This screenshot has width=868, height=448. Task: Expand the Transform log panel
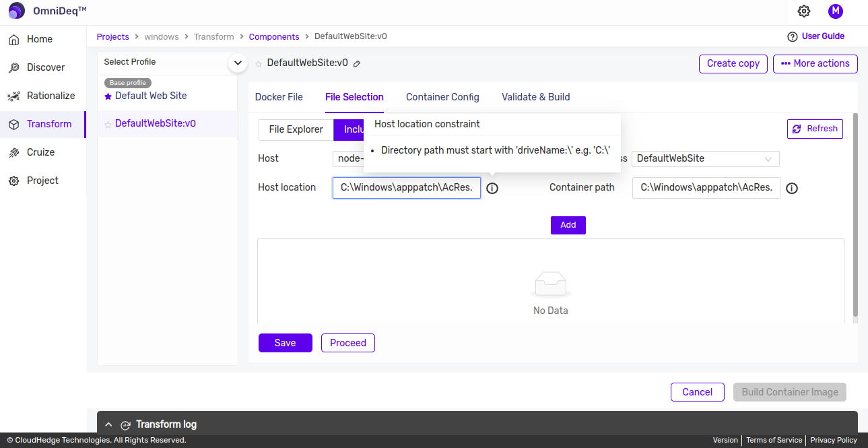(x=108, y=424)
